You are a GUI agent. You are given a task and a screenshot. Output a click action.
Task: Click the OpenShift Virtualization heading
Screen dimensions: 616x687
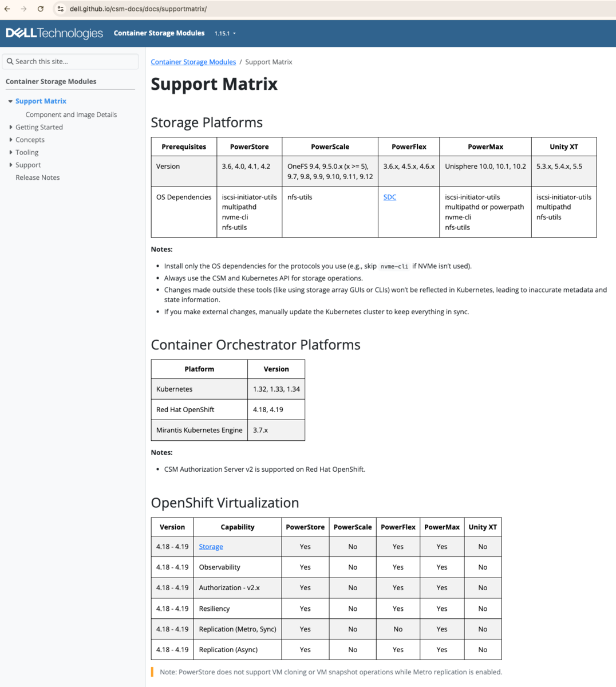pyautogui.click(x=224, y=503)
